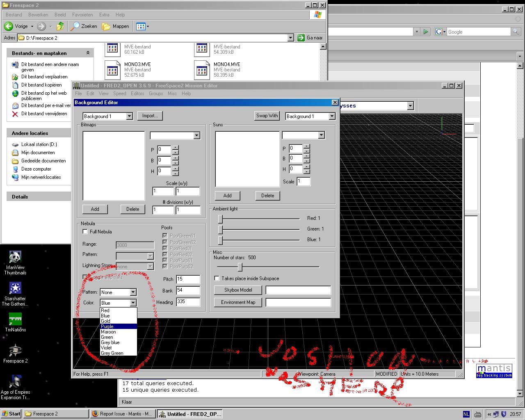Select Grey Green in the color list
Viewport: 525px width, 420px height.
(x=119, y=353)
